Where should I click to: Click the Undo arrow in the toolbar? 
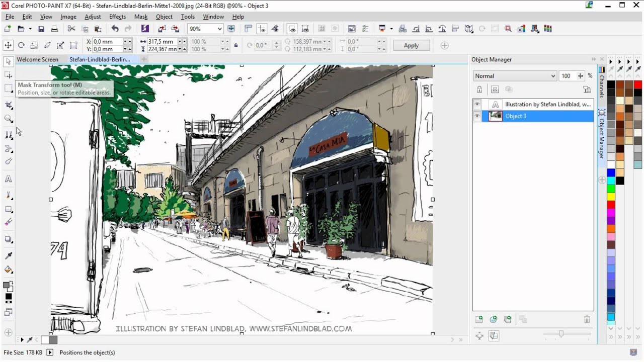pyautogui.click(x=115, y=29)
